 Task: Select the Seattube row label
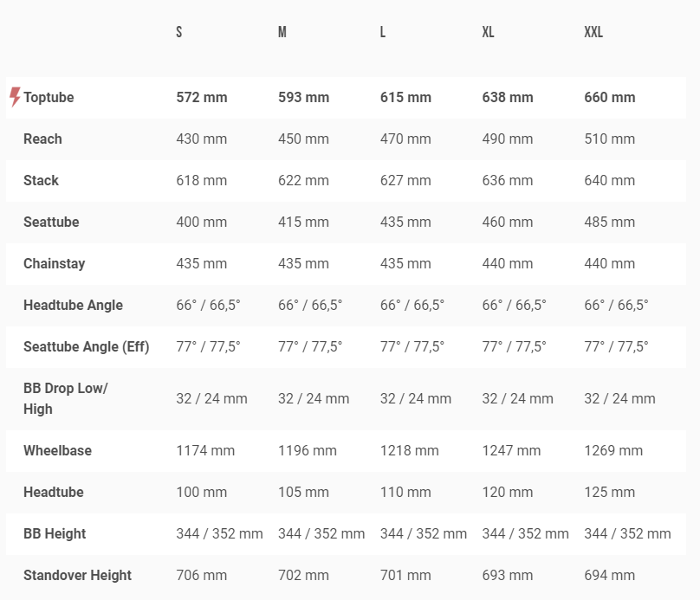51,222
